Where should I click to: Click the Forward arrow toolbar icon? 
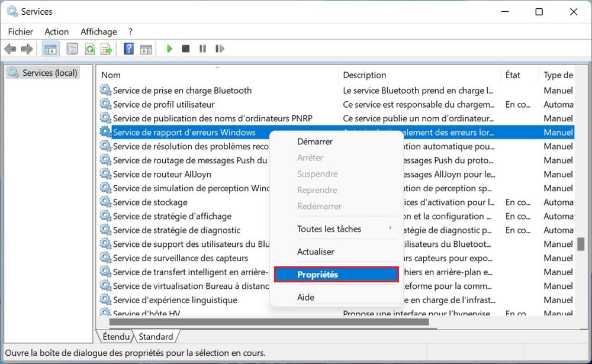pos(27,49)
